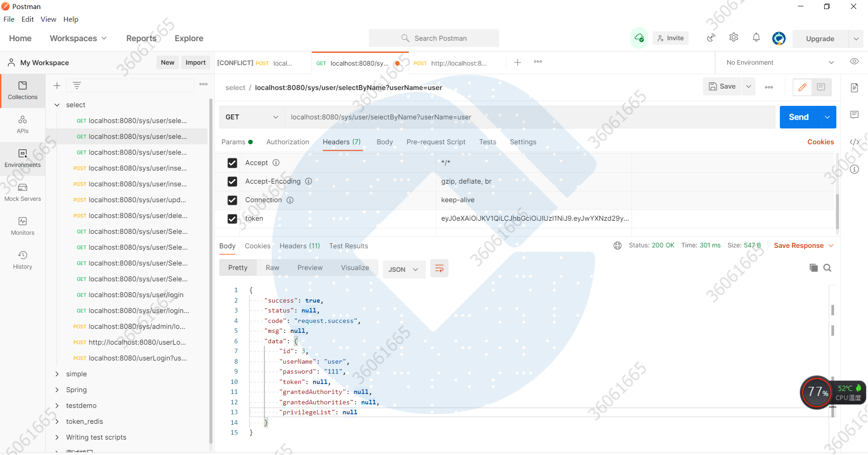Open the JSON response format dropdown
The height and width of the screenshot is (455, 868).
pos(404,270)
